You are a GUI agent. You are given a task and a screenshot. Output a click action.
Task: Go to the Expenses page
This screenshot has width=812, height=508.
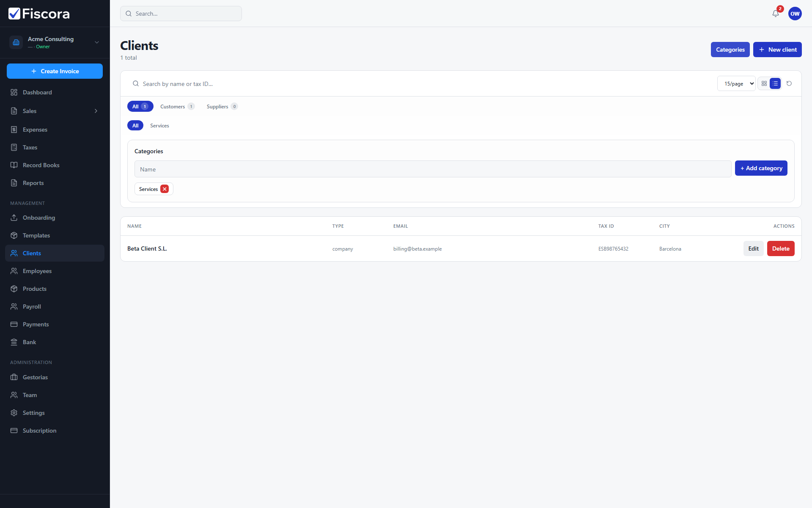[55, 130]
